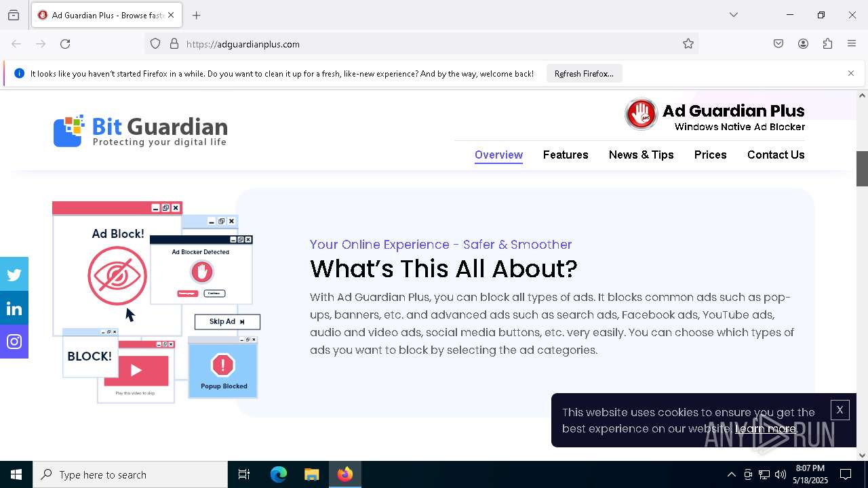
Task: Open the Twitter social sidebar icon
Action: 14,274
